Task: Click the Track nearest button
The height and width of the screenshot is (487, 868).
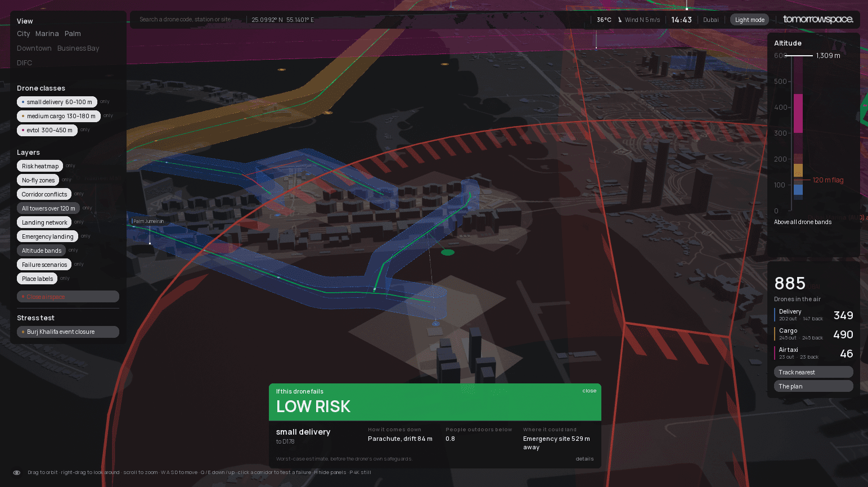Action: (x=813, y=372)
